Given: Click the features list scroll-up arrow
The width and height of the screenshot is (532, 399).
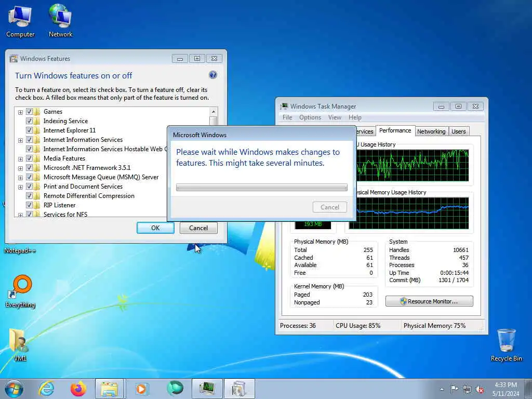Looking at the screenshot, I should [x=214, y=112].
